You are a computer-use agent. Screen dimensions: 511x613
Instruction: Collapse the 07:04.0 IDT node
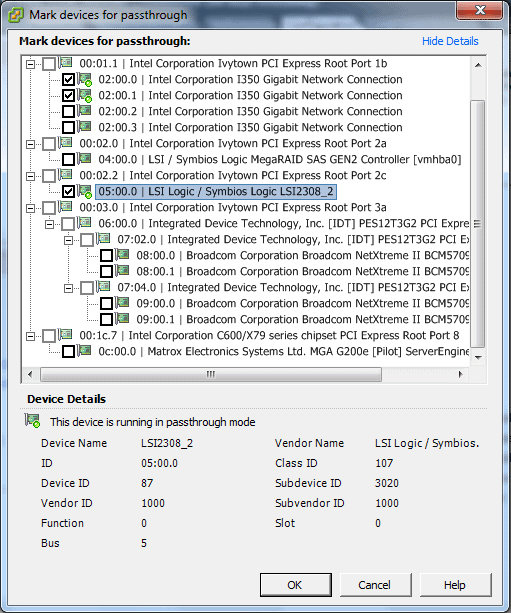coord(68,289)
